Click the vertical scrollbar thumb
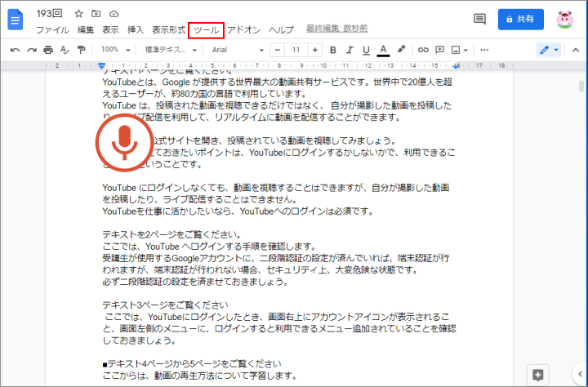This screenshot has width=588, height=387. click(x=581, y=87)
